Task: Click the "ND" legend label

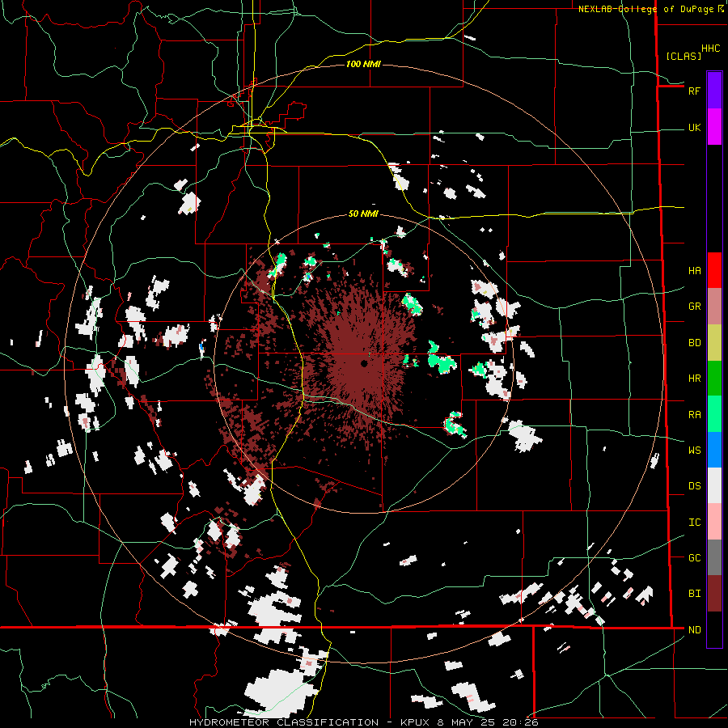Action: [x=694, y=630]
